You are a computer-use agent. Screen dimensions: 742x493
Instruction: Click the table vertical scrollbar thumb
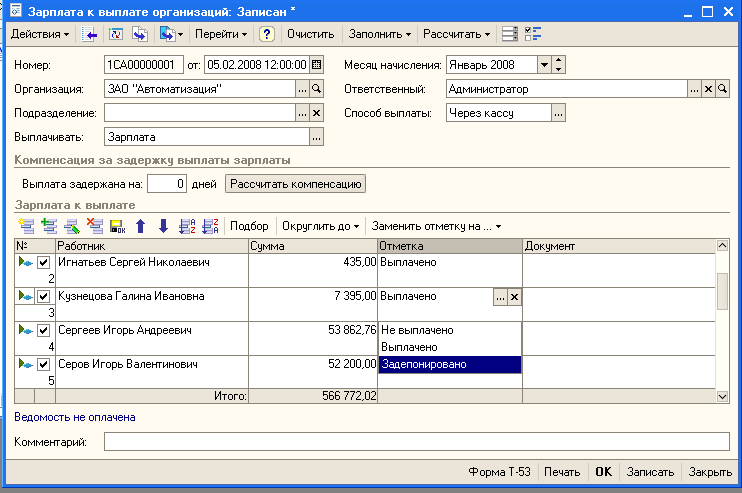[722, 291]
